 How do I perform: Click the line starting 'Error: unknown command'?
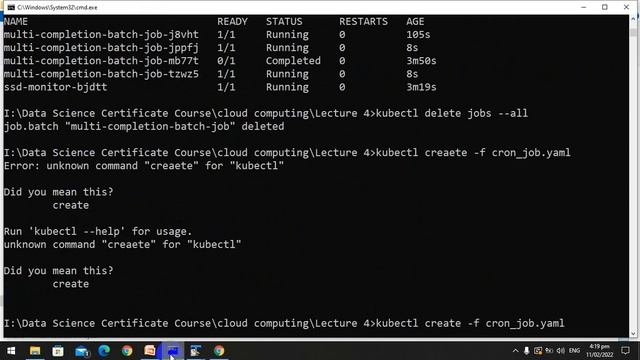pos(144,166)
